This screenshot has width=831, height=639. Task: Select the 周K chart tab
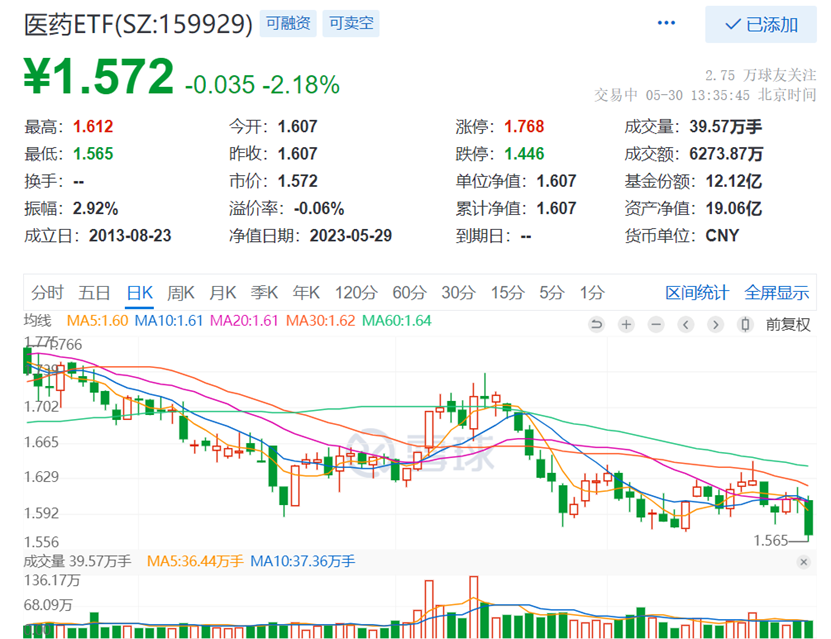[x=181, y=292]
